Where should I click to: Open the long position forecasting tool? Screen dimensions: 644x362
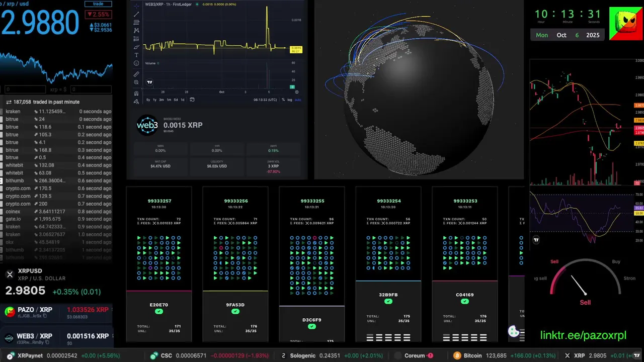(x=136, y=39)
